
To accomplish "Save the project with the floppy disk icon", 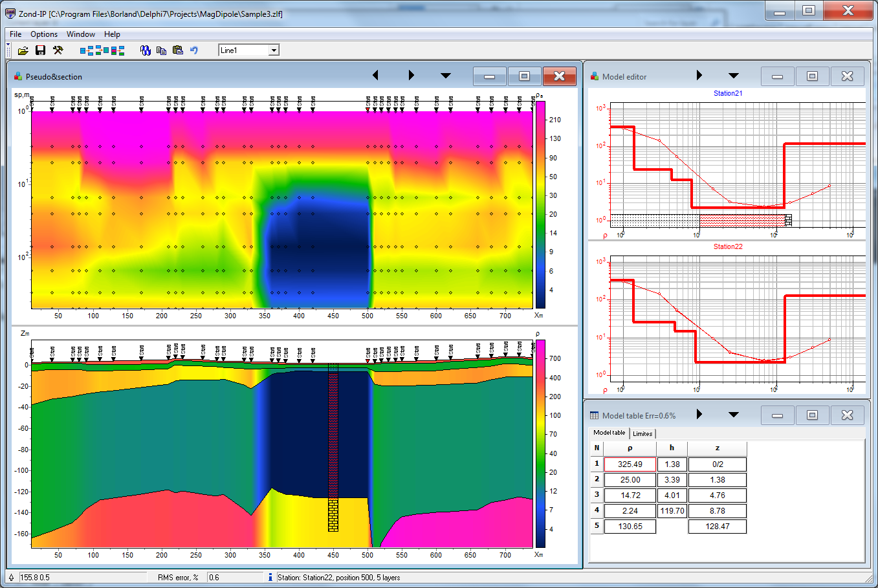I will click(40, 50).
